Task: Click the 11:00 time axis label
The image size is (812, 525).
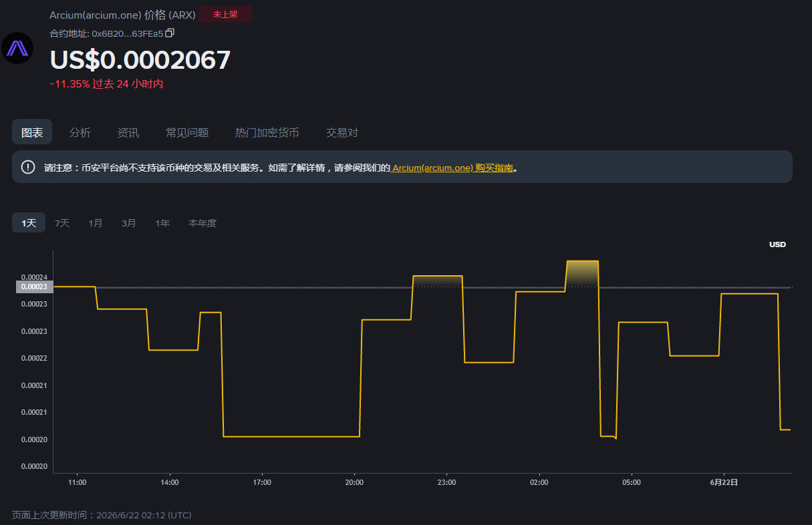Action: coord(78,482)
